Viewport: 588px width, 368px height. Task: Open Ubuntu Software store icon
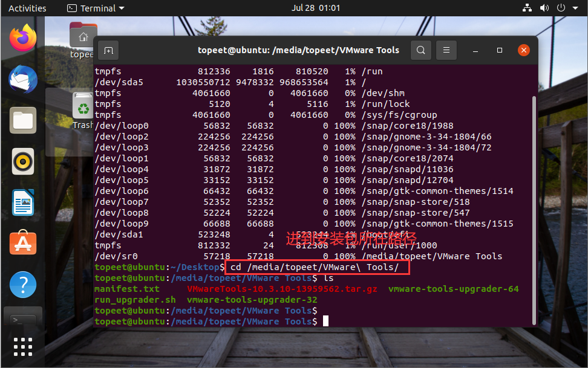[x=23, y=243]
